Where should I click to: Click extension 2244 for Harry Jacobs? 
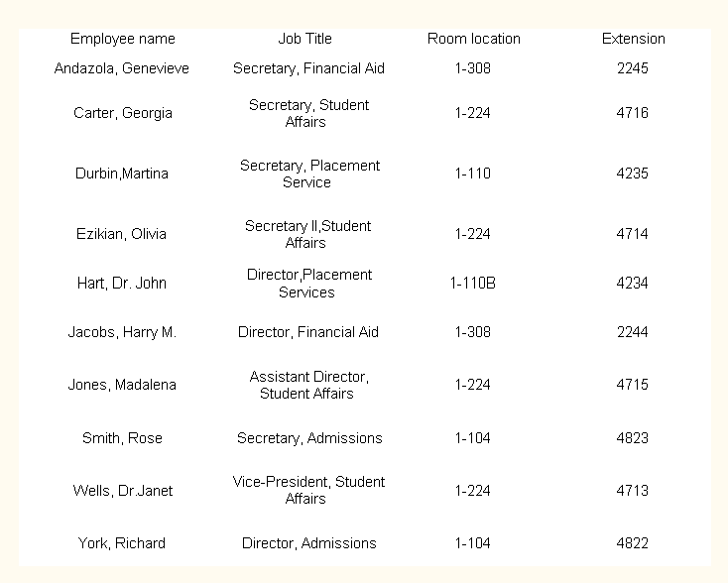[x=632, y=332]
